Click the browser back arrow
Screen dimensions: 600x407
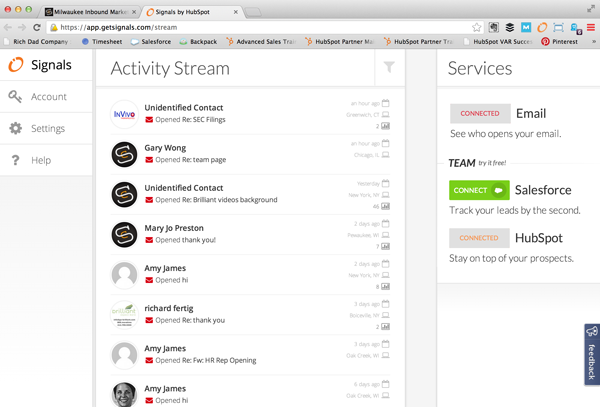coord(8,27)
